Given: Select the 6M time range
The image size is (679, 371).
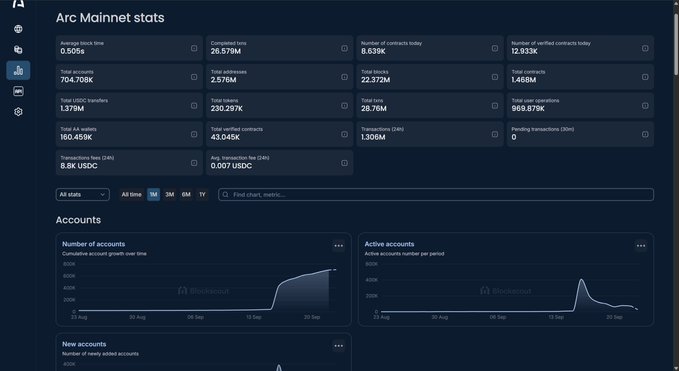Looking at the screenshot, I should [186, 195].
